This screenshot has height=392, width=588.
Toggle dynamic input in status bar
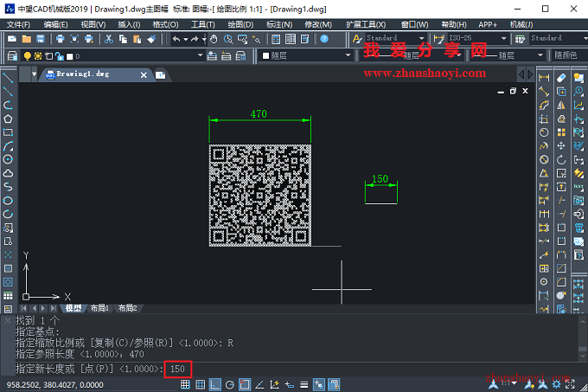coord(289,384)
